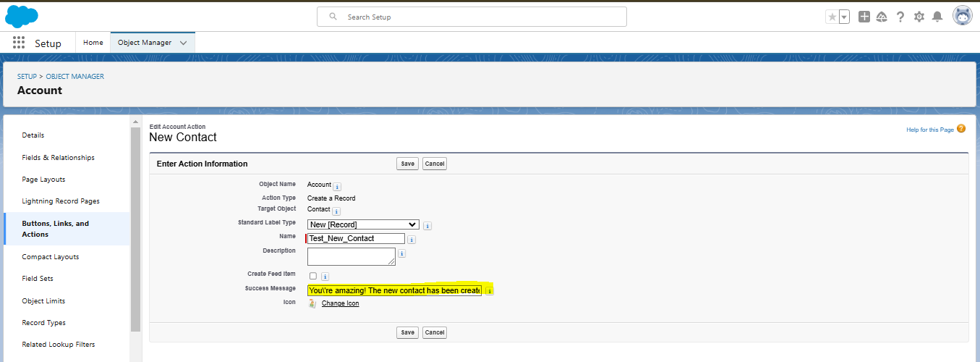Open Fields & Relationships in the sidebar
This screenshot has height=362, width=980.
click(x=59, y=157)
